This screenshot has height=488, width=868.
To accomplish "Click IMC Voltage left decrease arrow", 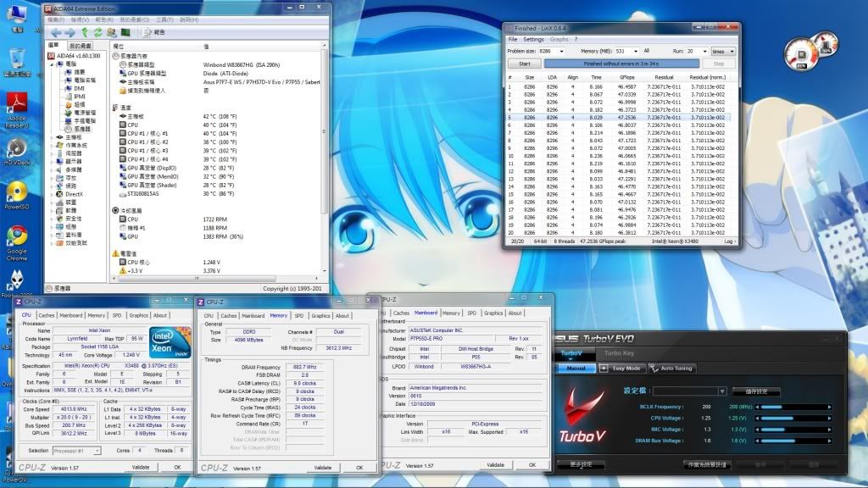I will [x=757, y=430].
